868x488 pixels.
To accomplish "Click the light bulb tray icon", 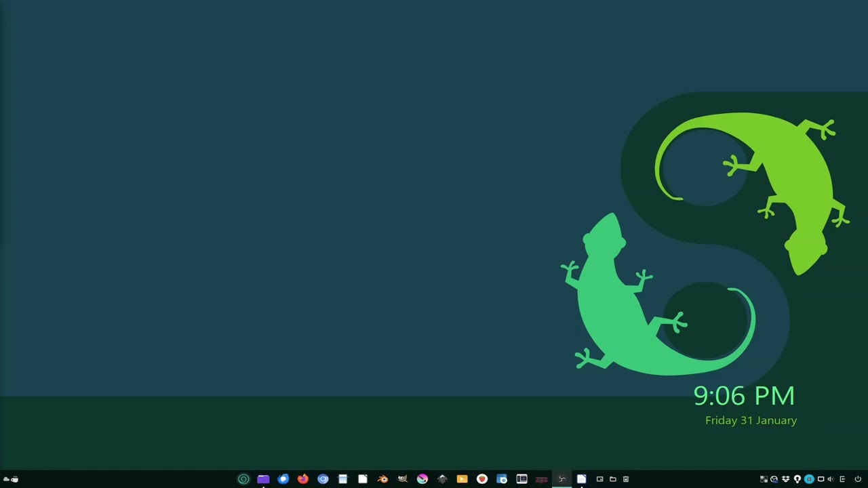I will click(x=797, y=479).
